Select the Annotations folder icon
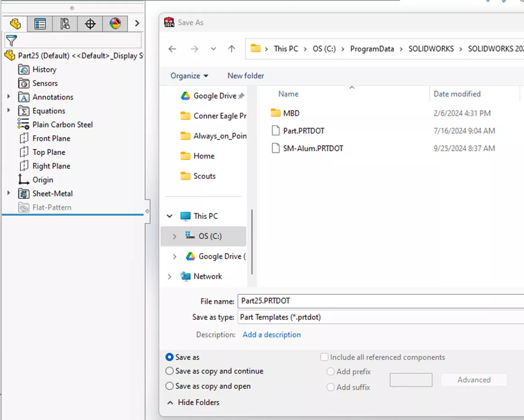Screen dimensions: 524x420 (x=24, y=97)
